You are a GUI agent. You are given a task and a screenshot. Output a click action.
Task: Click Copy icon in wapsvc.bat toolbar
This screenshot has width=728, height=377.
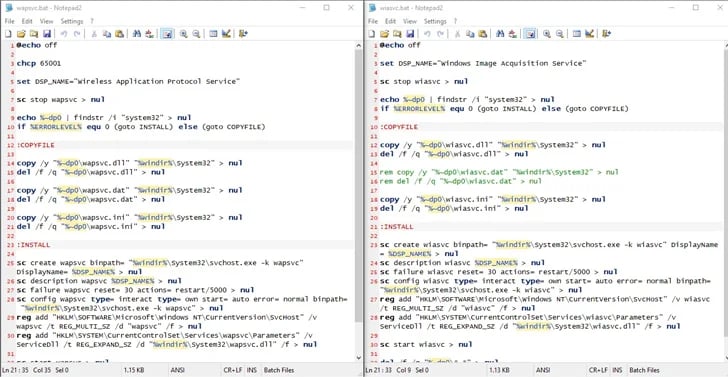point(107,33)
